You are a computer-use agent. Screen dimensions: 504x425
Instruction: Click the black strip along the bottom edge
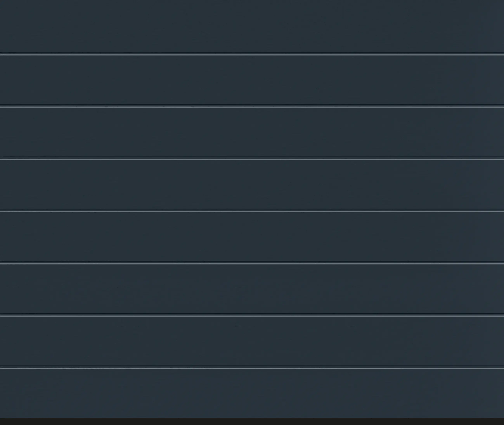pyautogui.click(x=252, y=422)
